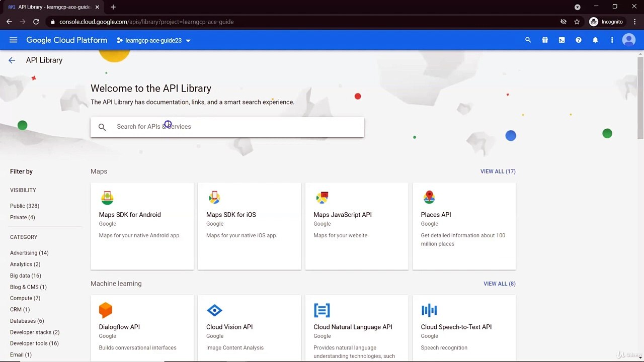Open the three-dot settings menu in header
This screenshot has width=644, height=362.
(612, 40)
